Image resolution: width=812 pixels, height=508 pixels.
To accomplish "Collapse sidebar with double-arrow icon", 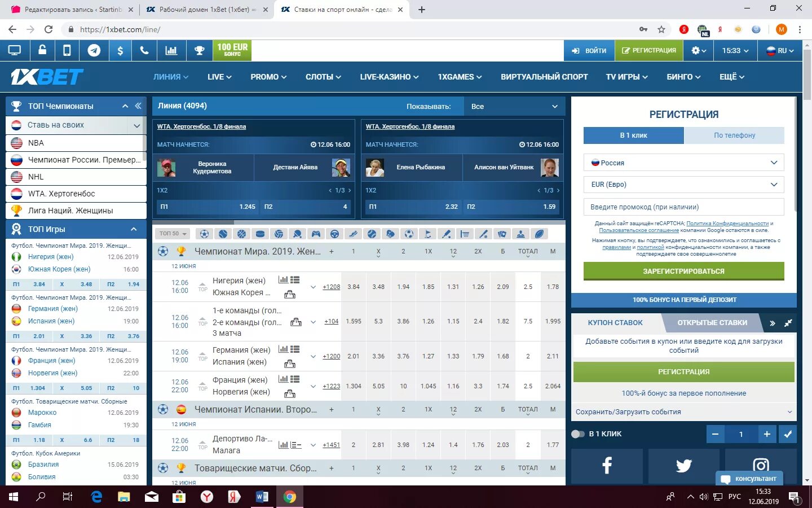I will coord(138,106).
